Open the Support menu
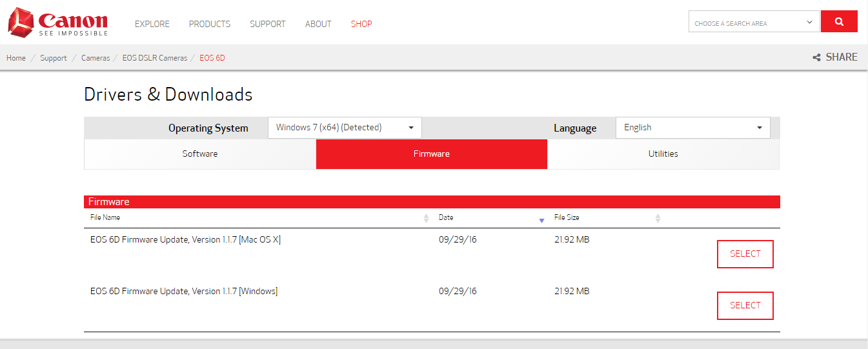This screenshot has height=349, width=868. (x=268, y=24)
